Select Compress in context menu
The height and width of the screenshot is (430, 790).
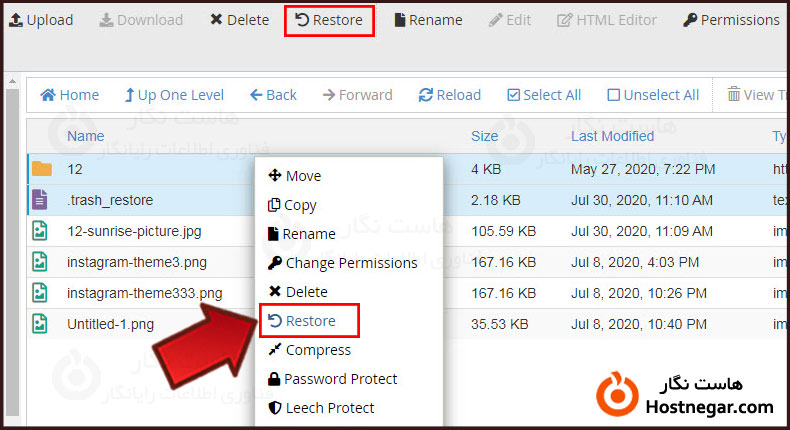(x=317, y=350)
